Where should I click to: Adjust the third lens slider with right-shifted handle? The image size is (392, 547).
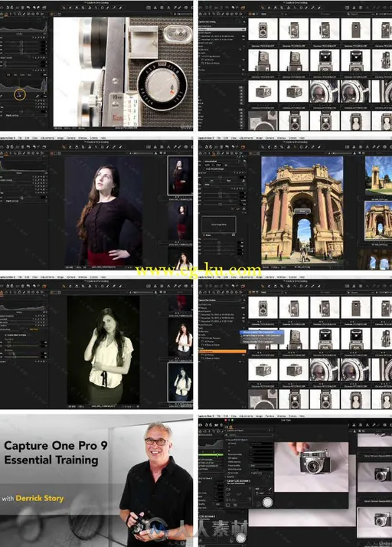point(220,201)
